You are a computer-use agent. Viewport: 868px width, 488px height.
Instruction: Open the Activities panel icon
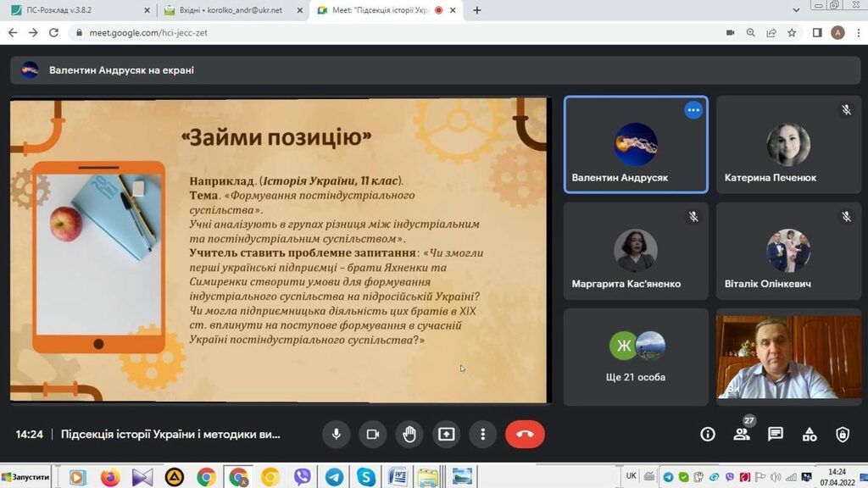pos(810,434)
